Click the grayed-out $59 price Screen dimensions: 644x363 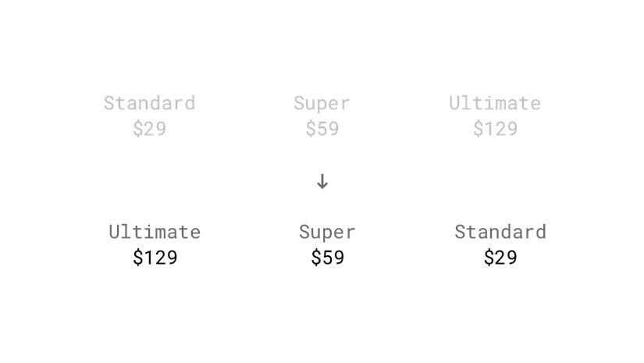tap(322, 129)
